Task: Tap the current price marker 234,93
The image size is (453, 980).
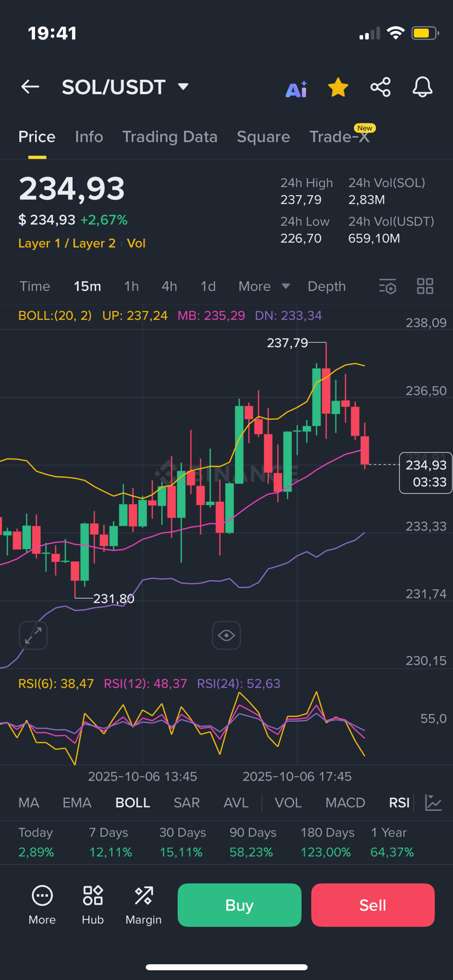Action: pyautogui.click(x=426, y=473)
